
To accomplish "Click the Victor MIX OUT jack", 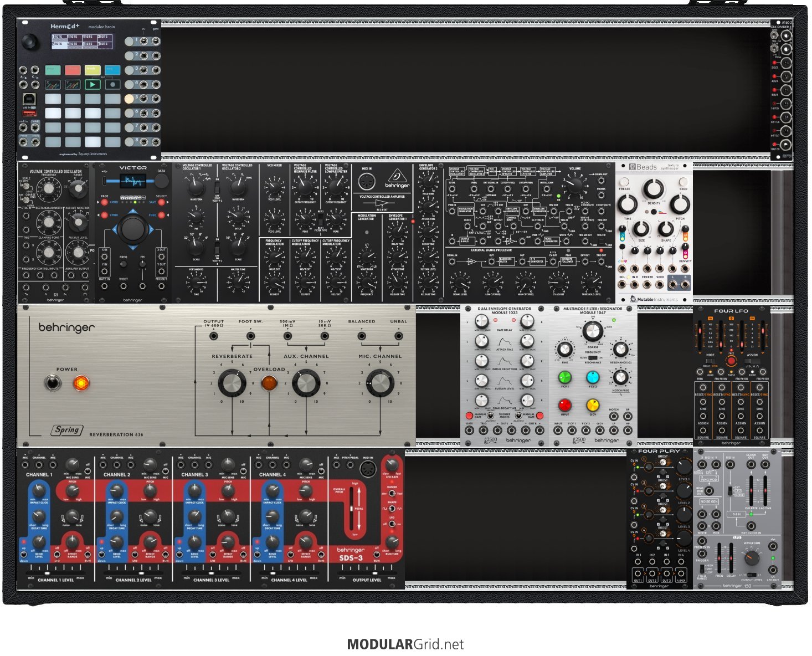I will tap(161, 286).
